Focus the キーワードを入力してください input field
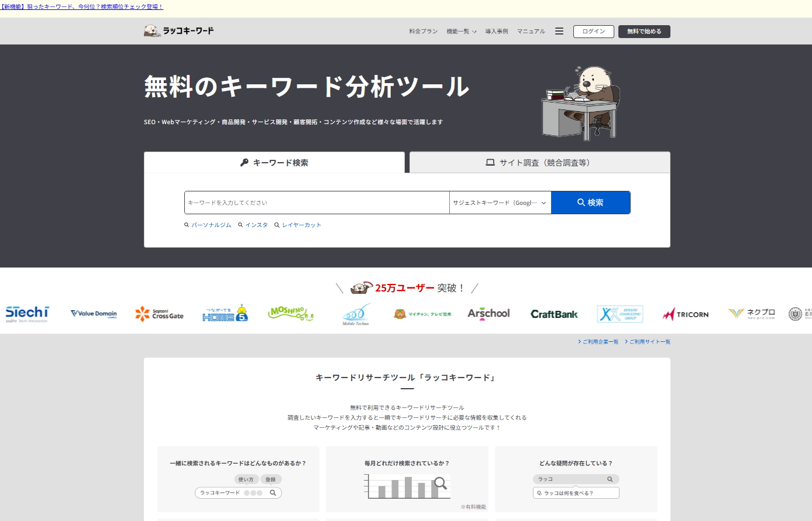This screenshot has height=521, width=812. coord(316,203)
